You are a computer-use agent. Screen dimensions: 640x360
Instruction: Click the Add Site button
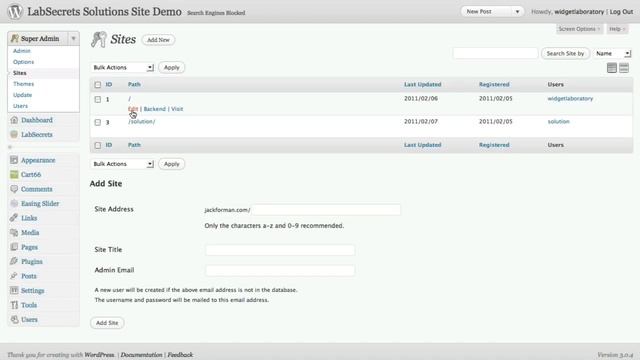pyautogui.click(x=107, y=323)
